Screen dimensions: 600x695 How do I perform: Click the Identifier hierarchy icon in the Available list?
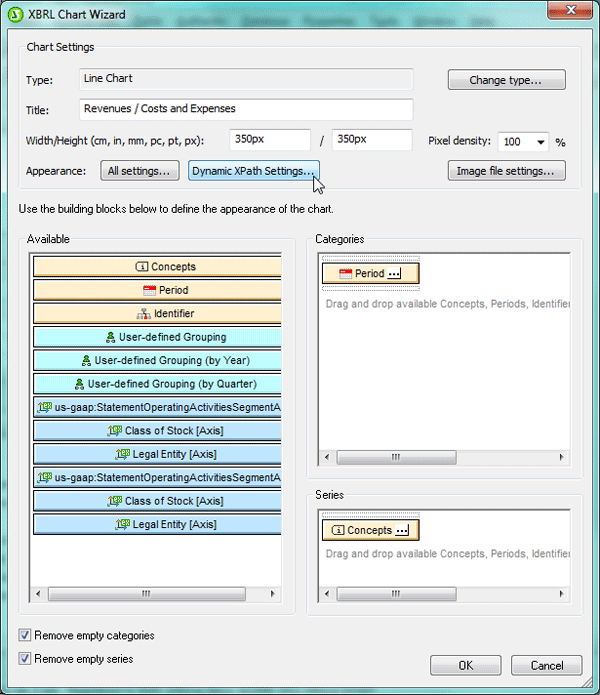pyautogui.click(x=143, y=314)
